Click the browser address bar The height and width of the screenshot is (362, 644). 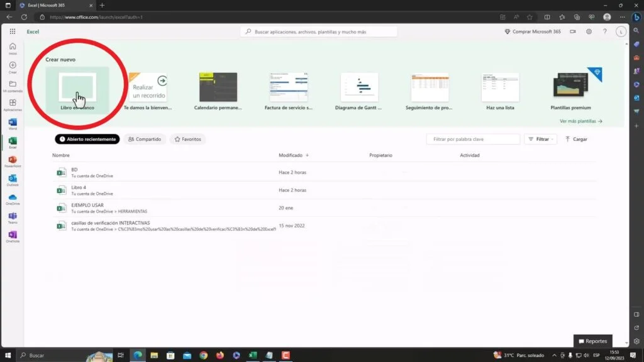(x=267, y=17)
